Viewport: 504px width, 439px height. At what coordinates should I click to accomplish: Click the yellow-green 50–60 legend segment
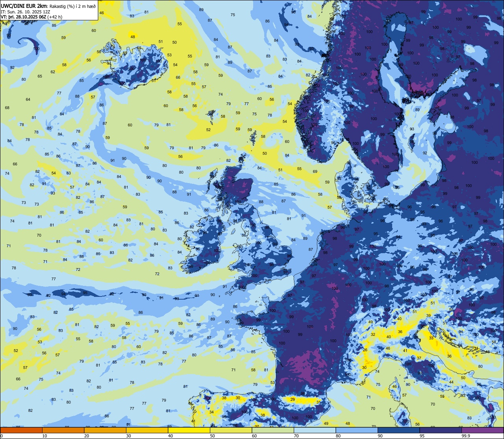(231, 430)
